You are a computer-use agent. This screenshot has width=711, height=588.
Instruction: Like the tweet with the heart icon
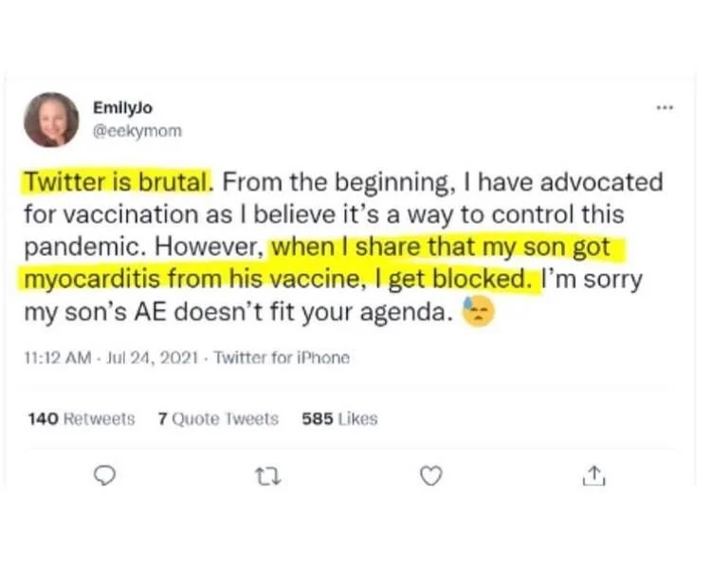[431, 476]
